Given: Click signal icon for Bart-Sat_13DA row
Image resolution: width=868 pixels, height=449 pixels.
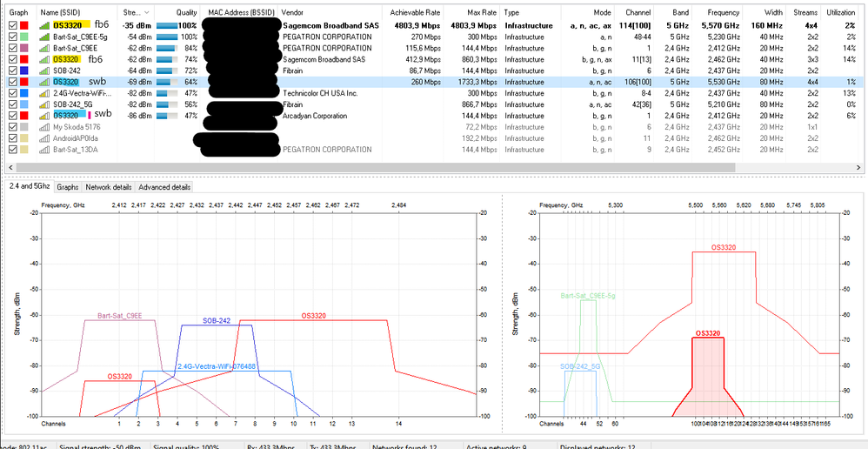Looking at the screenshot, I should tap(45, 149).
